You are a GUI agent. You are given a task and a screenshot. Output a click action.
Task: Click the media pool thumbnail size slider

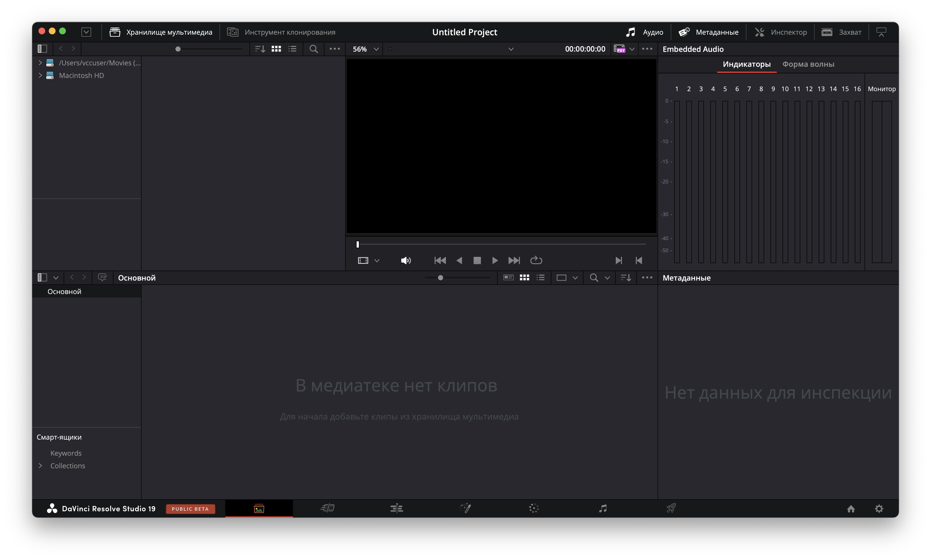click(440, 278)
